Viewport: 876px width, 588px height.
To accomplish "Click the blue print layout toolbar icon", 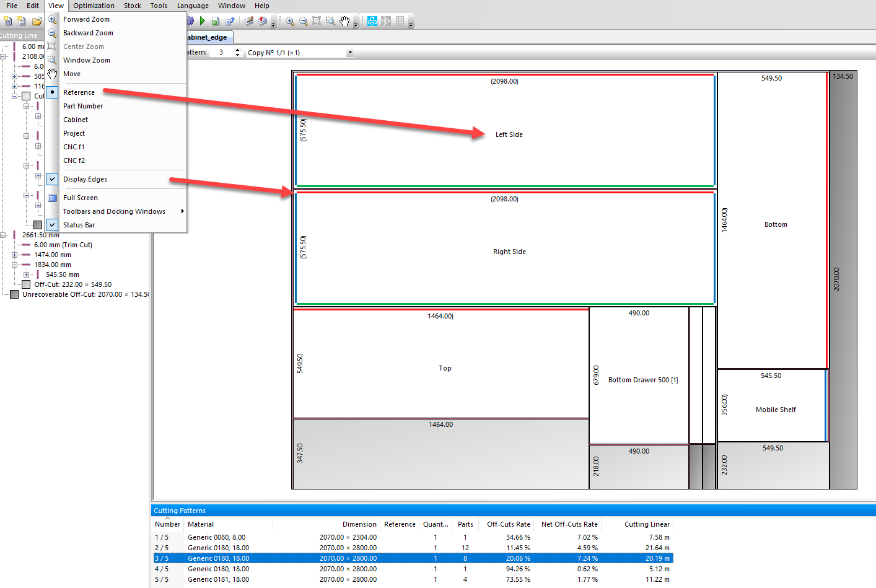I will (x=372, y=21).
